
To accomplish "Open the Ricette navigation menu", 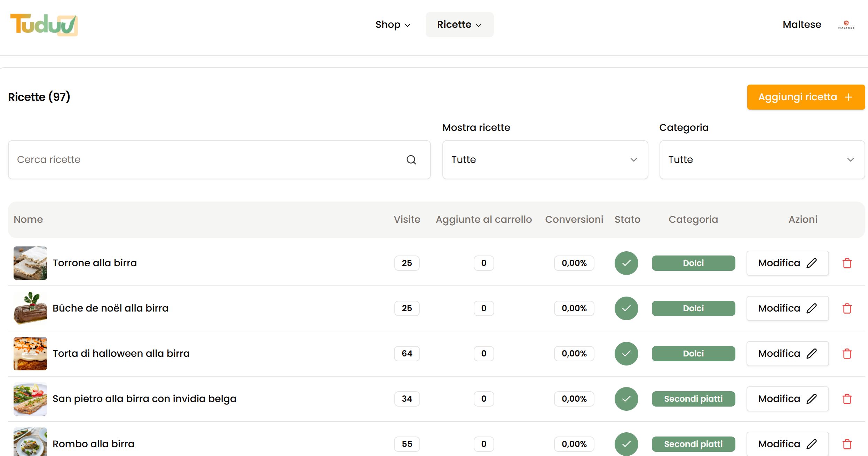I will tap(459, 25).
